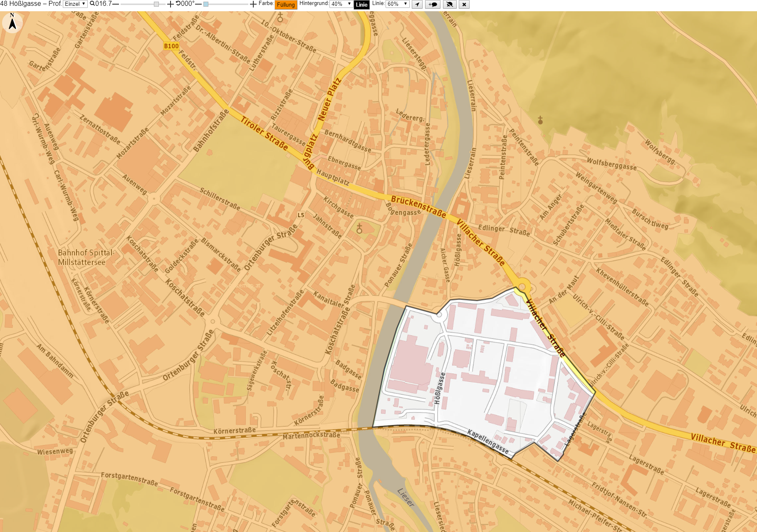Toggle the crossed-out eye visibility button

click(x=449, y=5)
